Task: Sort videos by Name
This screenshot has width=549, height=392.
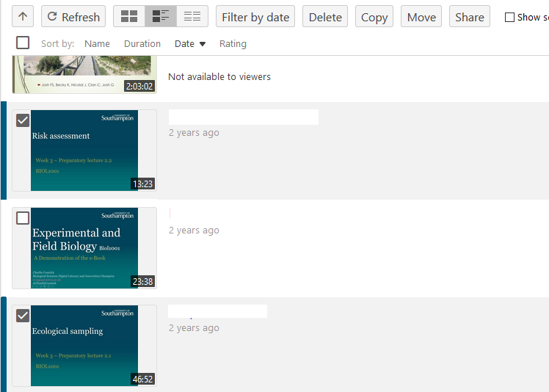Action: (x=97, y=44)
